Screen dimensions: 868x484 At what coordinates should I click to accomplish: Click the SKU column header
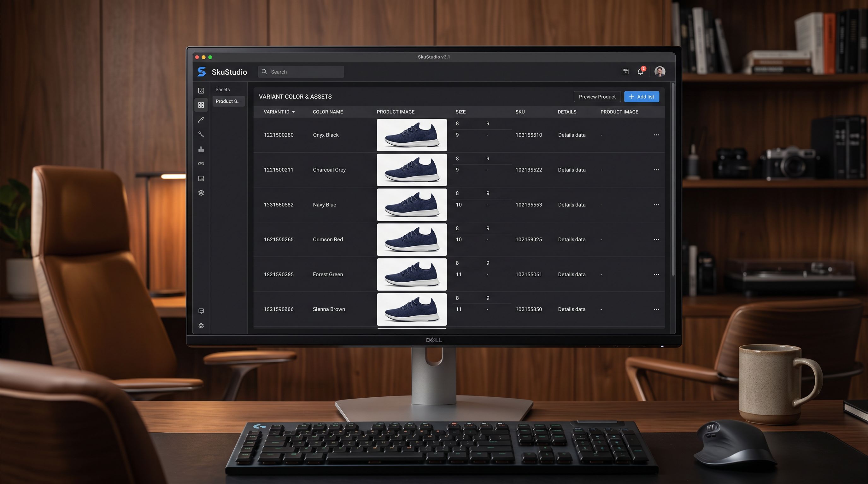coord(520,112)
